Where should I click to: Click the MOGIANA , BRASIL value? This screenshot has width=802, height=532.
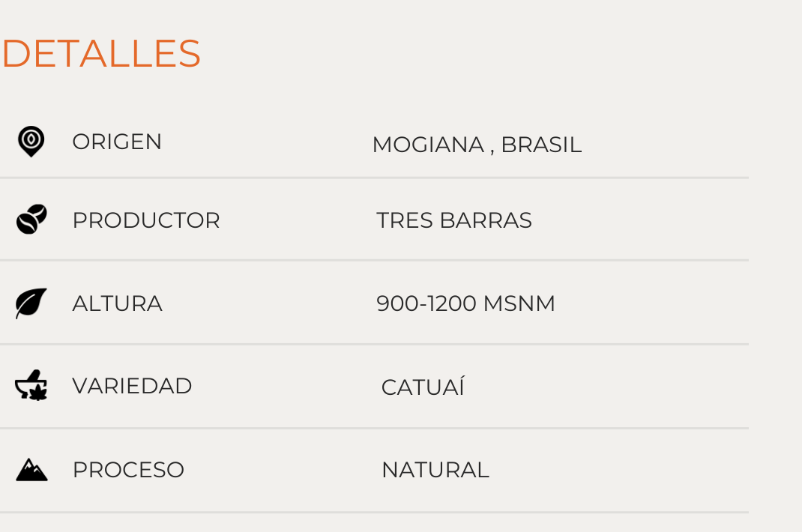(477, 145)
